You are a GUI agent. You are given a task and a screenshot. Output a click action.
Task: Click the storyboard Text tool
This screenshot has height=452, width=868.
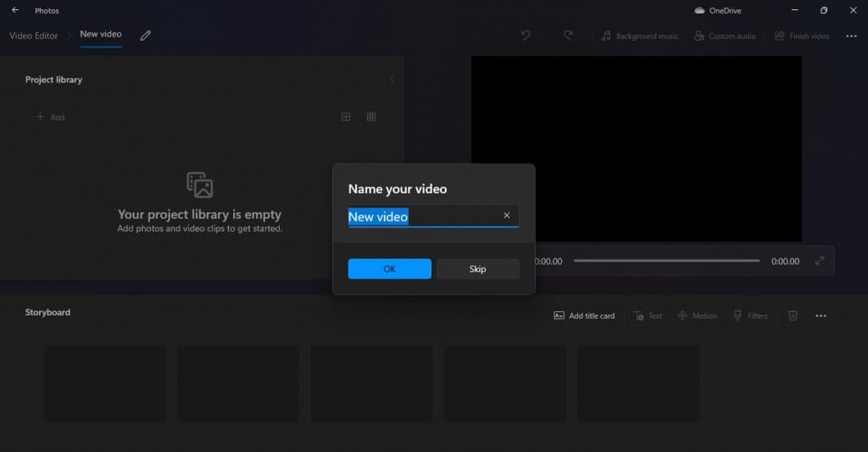[x=648, y=315]
